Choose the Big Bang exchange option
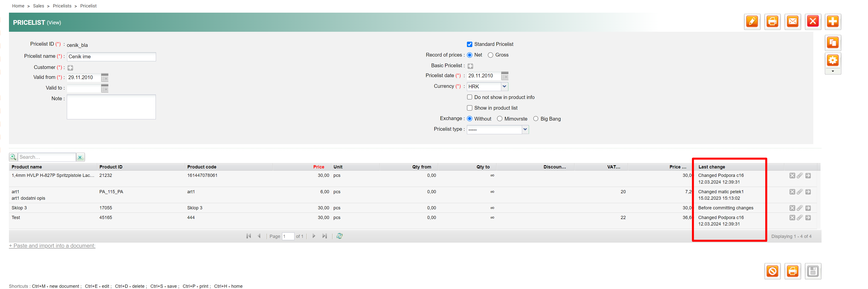The image size is (868, 289). pos(536,119)
